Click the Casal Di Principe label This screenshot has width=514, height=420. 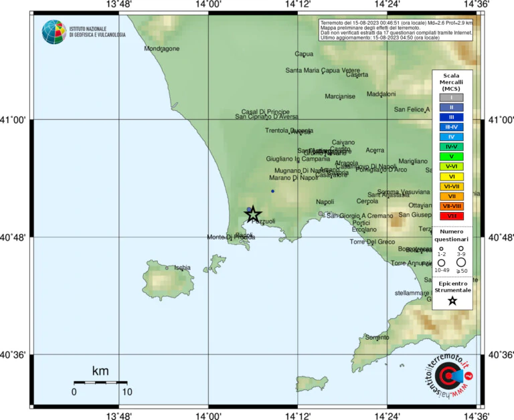[266, 112]
